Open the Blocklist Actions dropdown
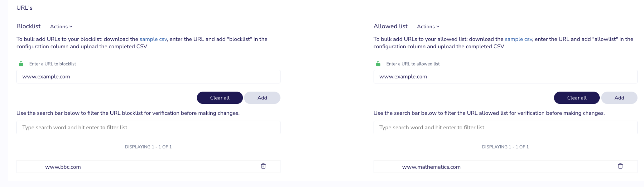The image size is (644, 187). point(61,27)
